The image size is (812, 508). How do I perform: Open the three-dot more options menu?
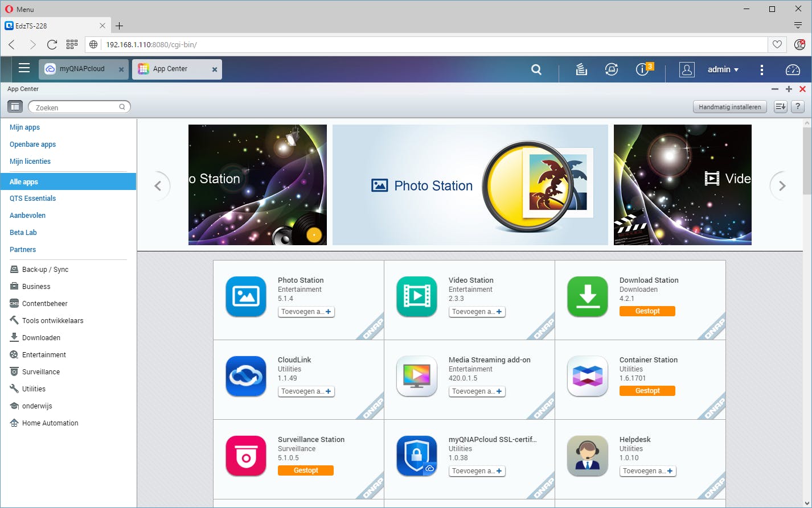pos(762,69)
